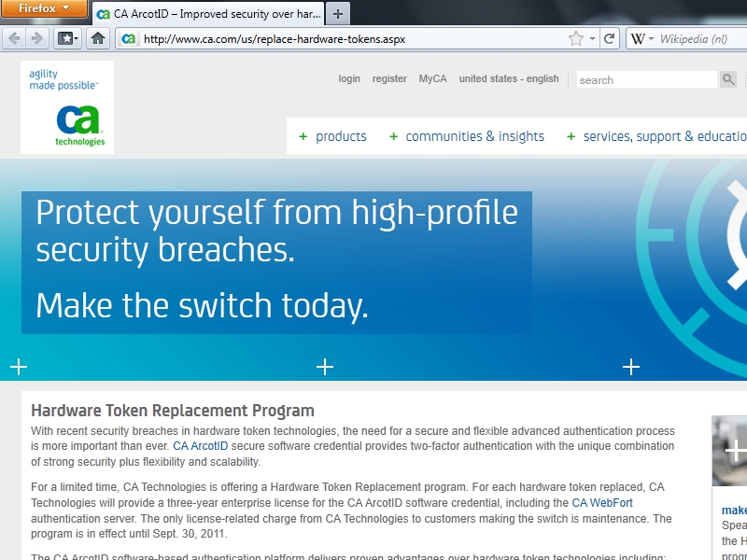Viewport: 747px width, 560px height.
Task: Open the address bar history dropdown arrow
Action: pos(592,38)
